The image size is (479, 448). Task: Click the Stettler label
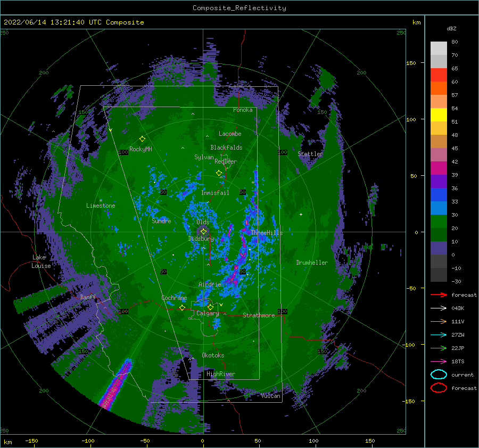(x=310, y=154)
